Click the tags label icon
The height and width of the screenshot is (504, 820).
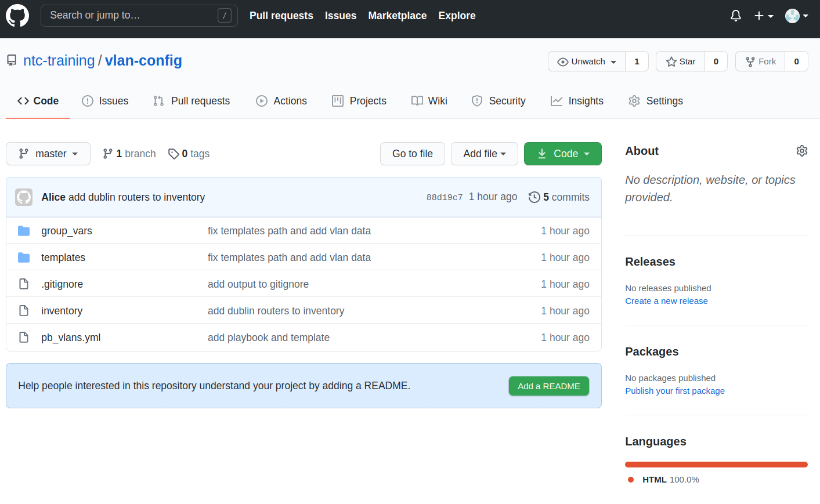(x=173, y=154)
